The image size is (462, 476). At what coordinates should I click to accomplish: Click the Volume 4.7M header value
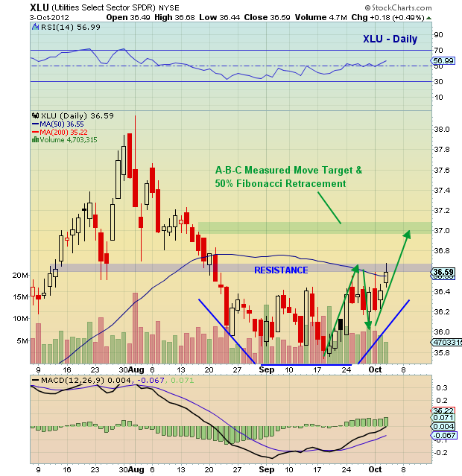pyautogui.click(x=320, y=18)
